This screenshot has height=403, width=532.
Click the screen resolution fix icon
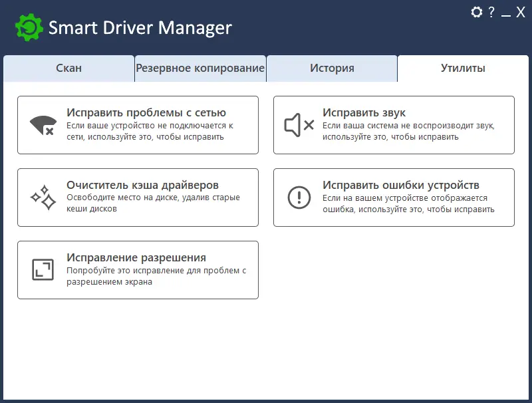(41, 269)
